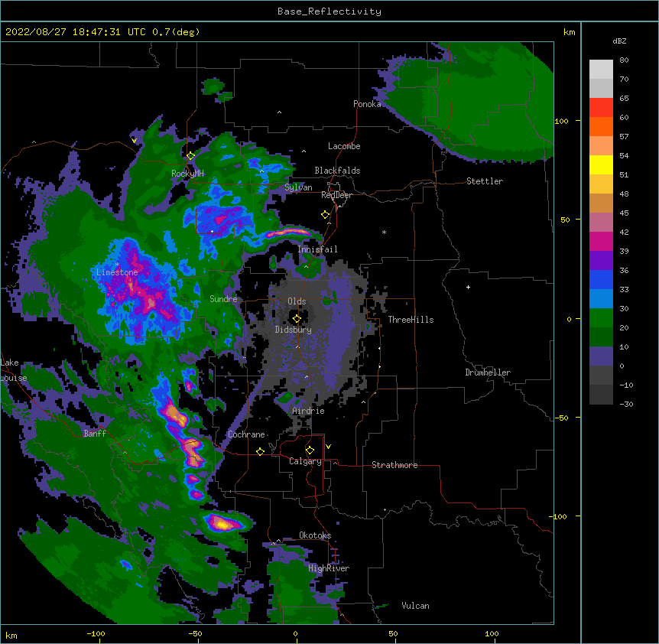Click the RedDeer city label
659x644 pixels.
click(x=336, y=195)
